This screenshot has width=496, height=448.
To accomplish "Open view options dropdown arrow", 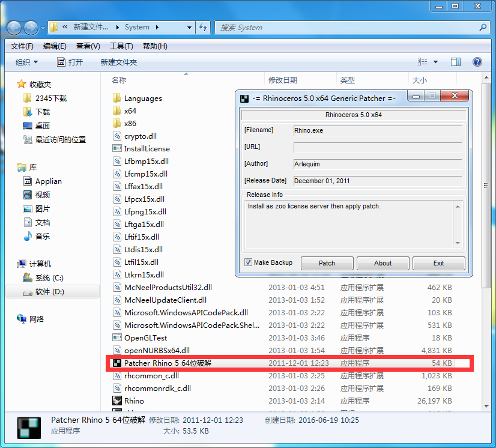I will point(435,62).
